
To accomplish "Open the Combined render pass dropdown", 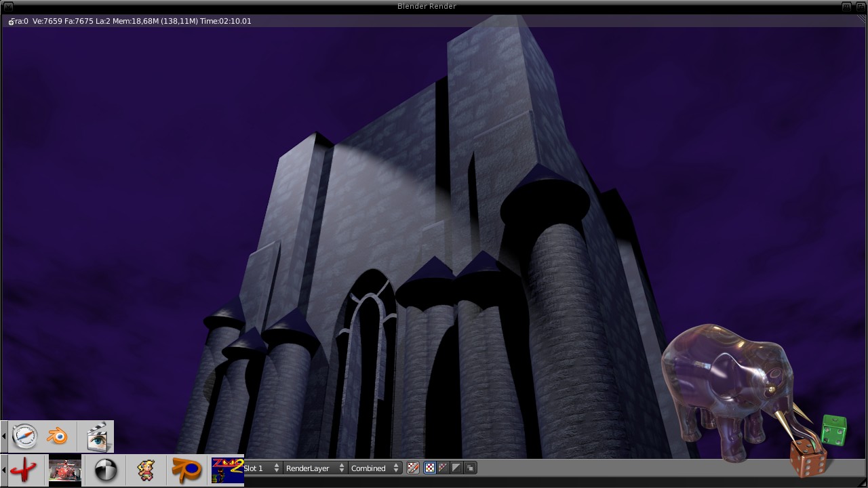I will pos(375,468).
